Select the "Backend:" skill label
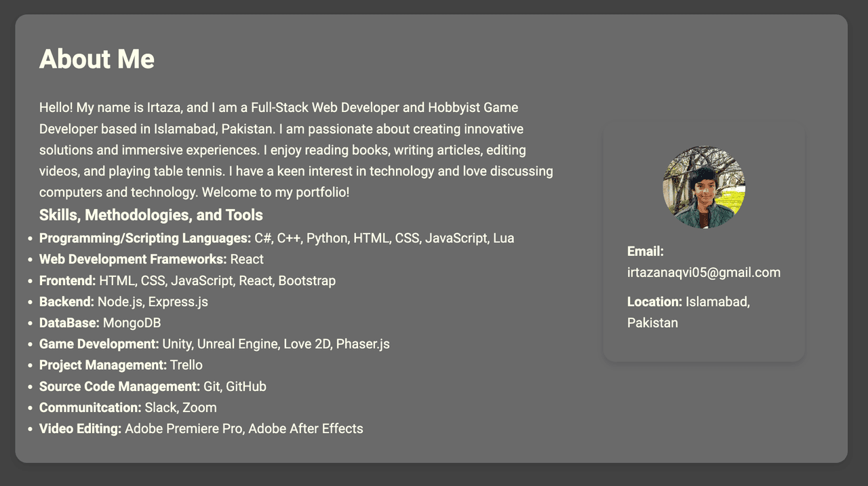 tap(66, 301)
